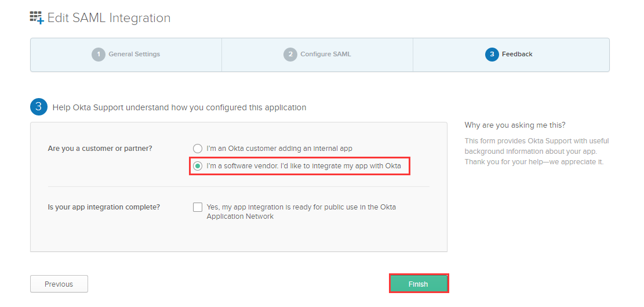Tick the app integration ready checkbox
The height and width of the screenshot is (307, 644).
198,207
